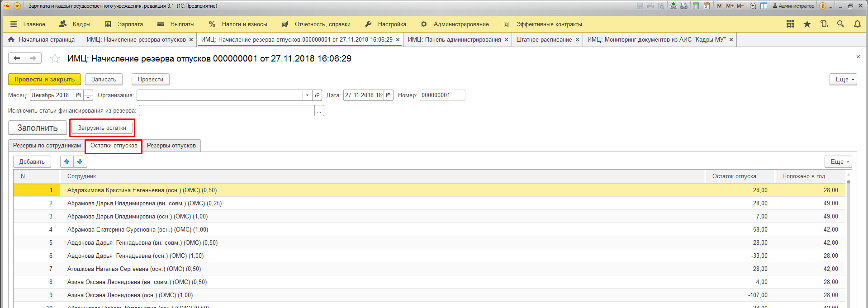Click the Номер input field
The image size is (868, 308).
tap(442, 95)
